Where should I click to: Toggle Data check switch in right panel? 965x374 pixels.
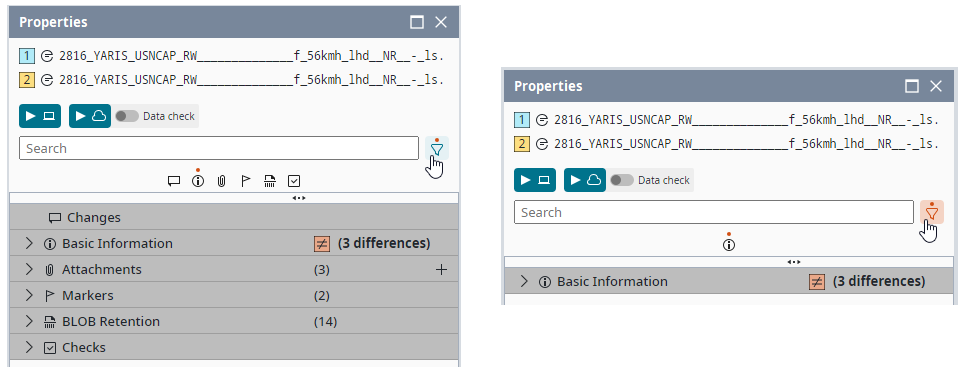point(622,180)
